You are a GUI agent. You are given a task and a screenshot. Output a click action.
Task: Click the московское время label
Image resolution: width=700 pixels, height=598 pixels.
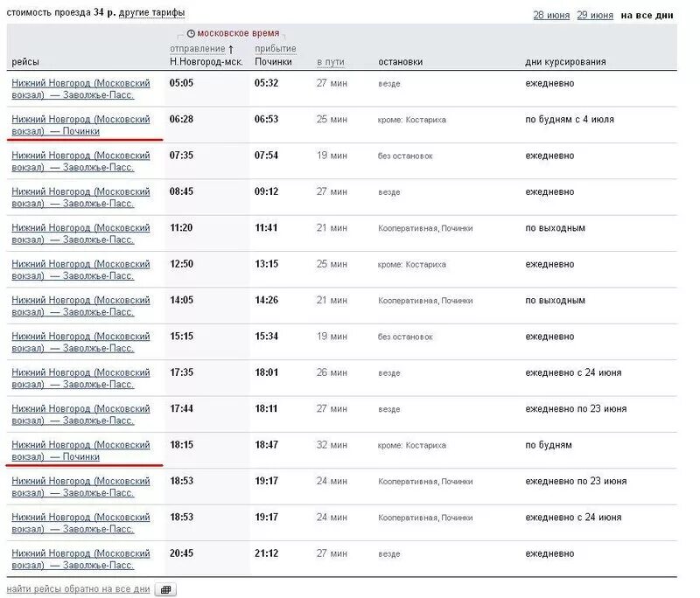point(238,33)
